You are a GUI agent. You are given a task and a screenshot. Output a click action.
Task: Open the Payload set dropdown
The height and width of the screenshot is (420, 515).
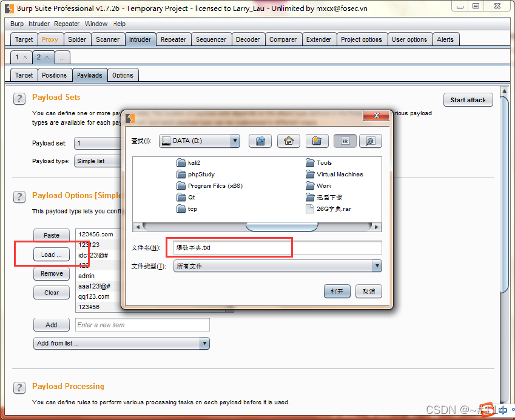pos(98,144)
